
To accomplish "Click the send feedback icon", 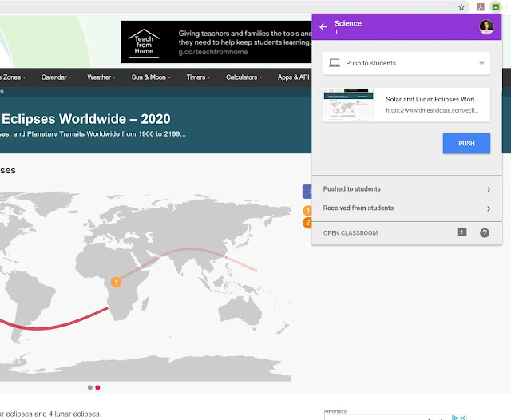I will click(461, 232).
